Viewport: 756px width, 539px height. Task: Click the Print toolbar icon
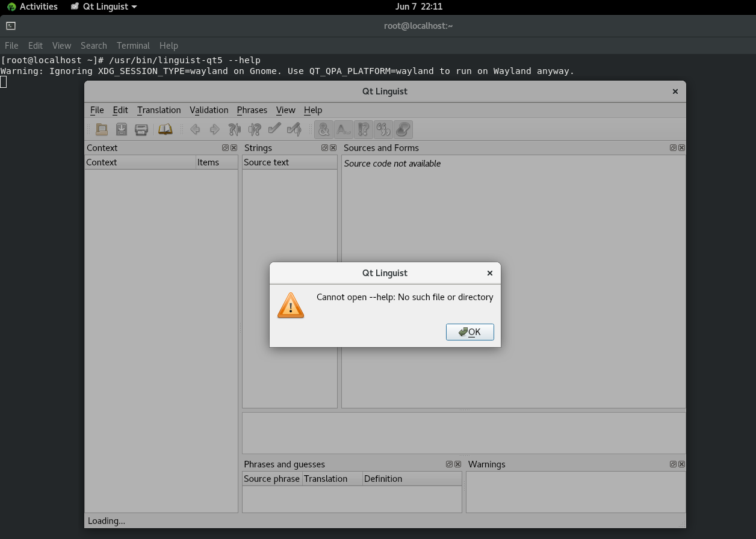click(x=141, y=129)
